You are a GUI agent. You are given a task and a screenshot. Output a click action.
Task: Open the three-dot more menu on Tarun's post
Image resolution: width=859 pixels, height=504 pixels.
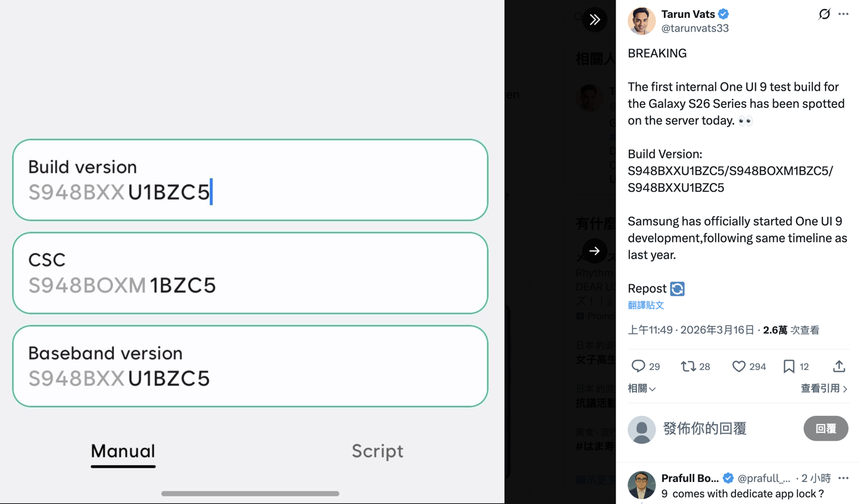tap(843, 14)
